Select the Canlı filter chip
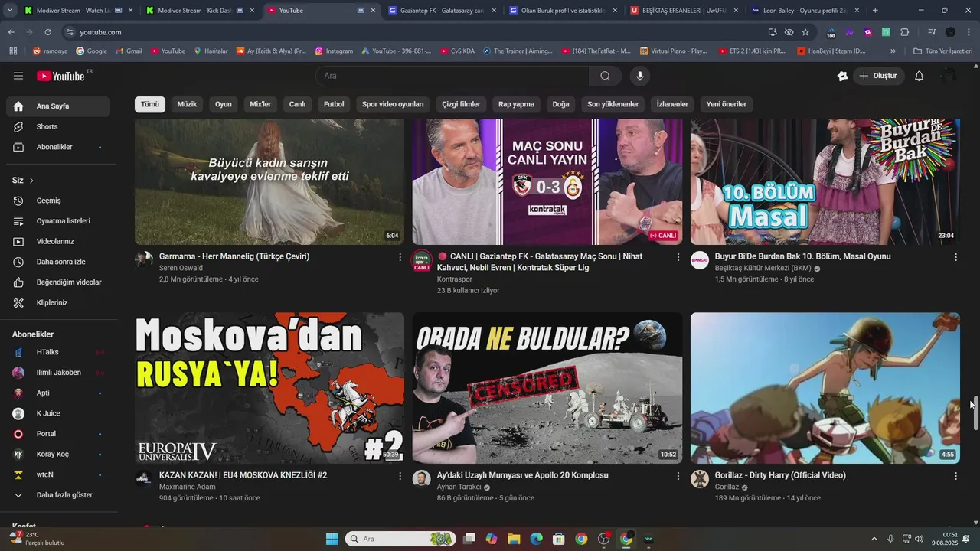The width and height of the screenshot is (980, 551). click(x=297, y=104)
